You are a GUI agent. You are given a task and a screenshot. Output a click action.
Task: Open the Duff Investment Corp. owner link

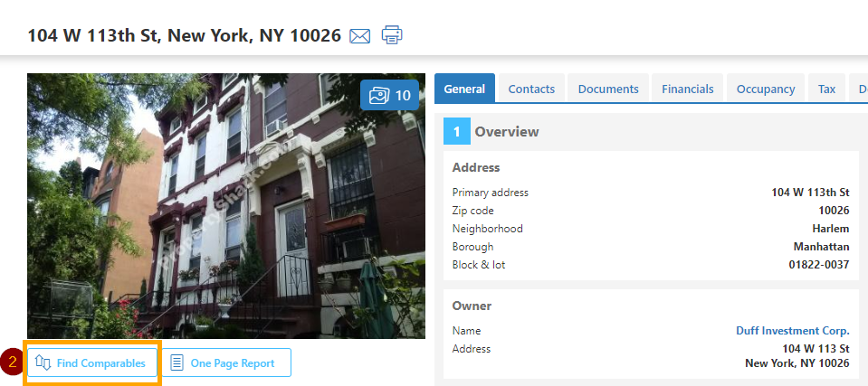[x=792, y=331]
